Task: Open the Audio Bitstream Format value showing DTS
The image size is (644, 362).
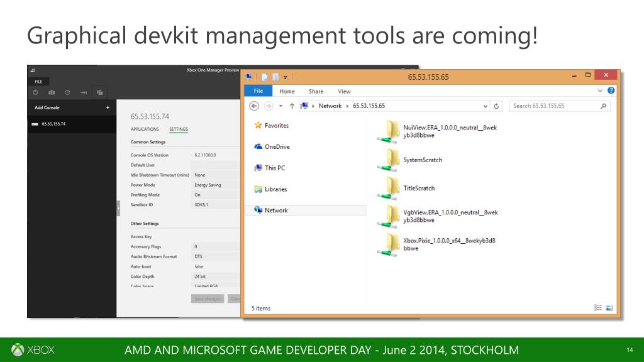Action: pyautogui.click(x=216, y=256)
